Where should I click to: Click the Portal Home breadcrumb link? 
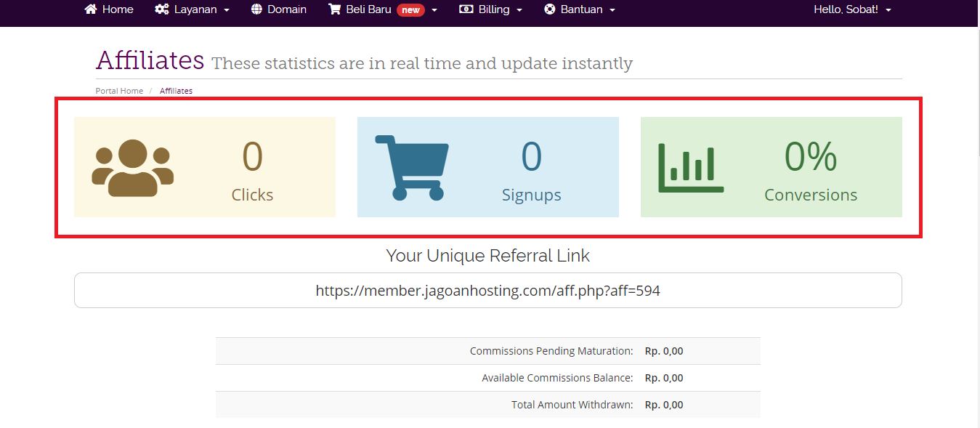click(x=119, y=91)
